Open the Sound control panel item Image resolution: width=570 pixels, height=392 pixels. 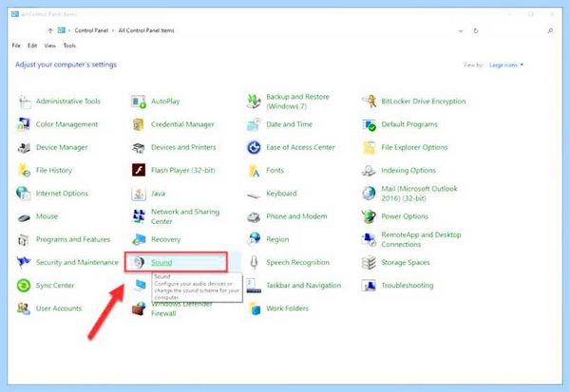(x=161, y=262)
